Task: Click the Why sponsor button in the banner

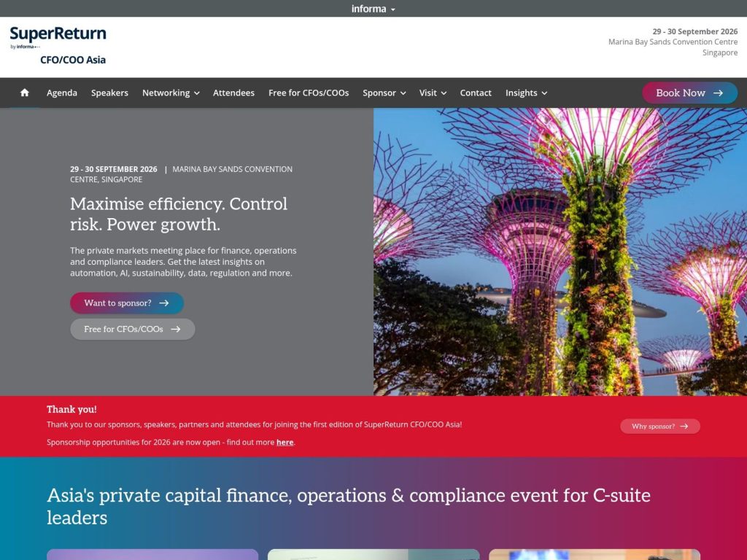Action: 660,426
